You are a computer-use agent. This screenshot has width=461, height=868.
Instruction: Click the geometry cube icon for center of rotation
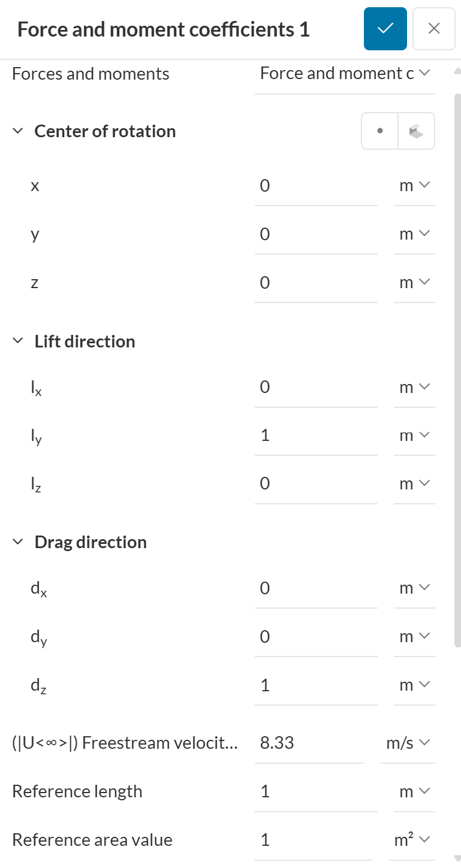pos(417,131)
